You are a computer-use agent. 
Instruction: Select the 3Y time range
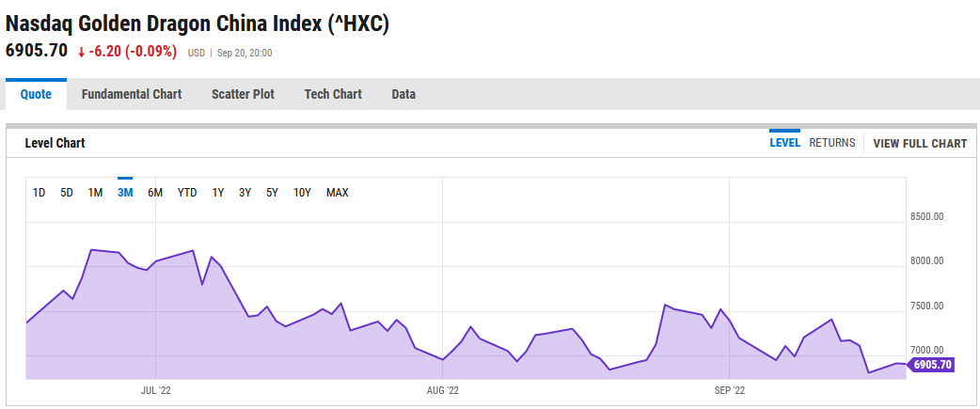[x=245, y=193]
